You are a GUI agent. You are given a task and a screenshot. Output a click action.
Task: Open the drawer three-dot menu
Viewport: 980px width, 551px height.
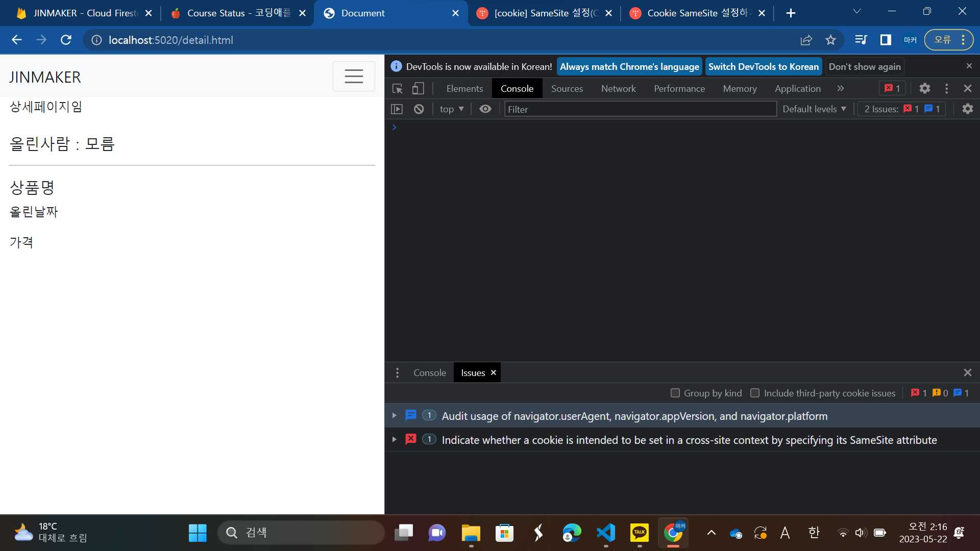pos(397,373)
